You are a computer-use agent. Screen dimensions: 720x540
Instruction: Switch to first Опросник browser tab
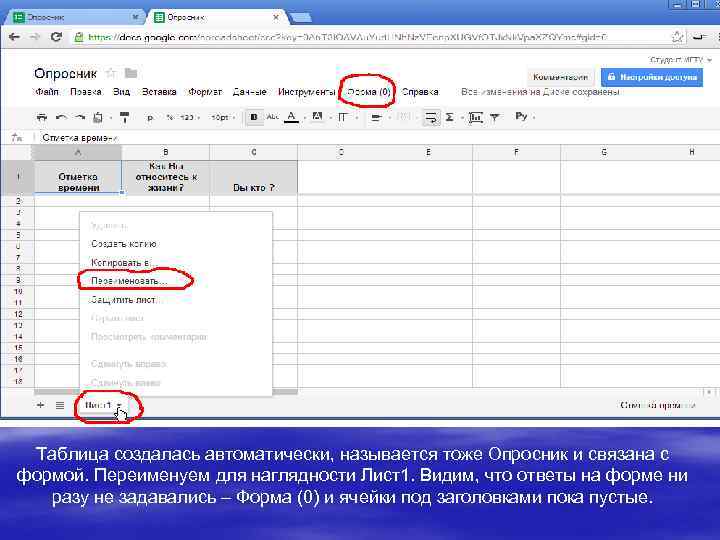(x=76, y=17)
